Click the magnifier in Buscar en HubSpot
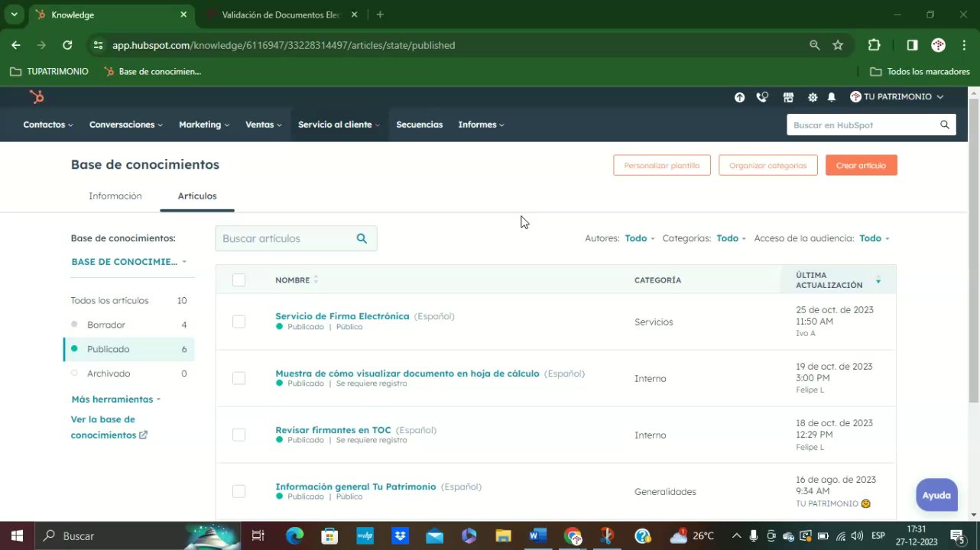Screen dimensions: 980x550 click(945, 125)
